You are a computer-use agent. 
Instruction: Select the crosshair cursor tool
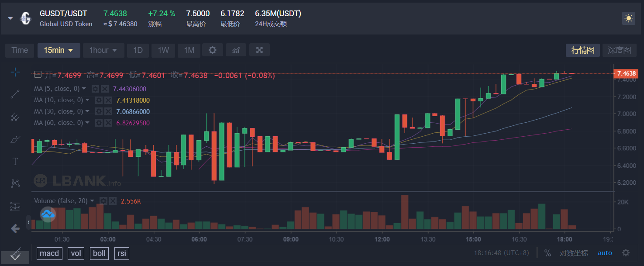tap(15, 73)
